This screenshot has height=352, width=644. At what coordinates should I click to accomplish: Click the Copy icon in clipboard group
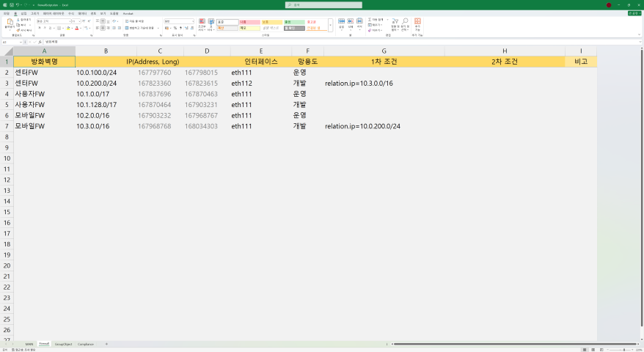(18, 25)
